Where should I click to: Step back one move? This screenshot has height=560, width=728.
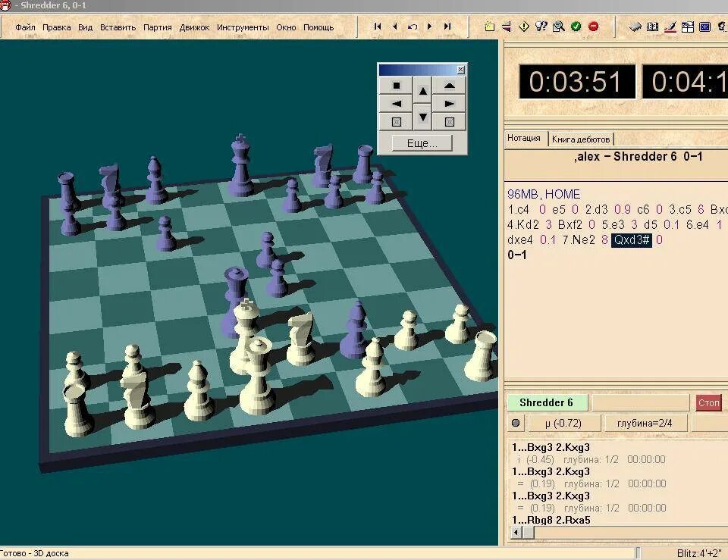click(394, 27)
